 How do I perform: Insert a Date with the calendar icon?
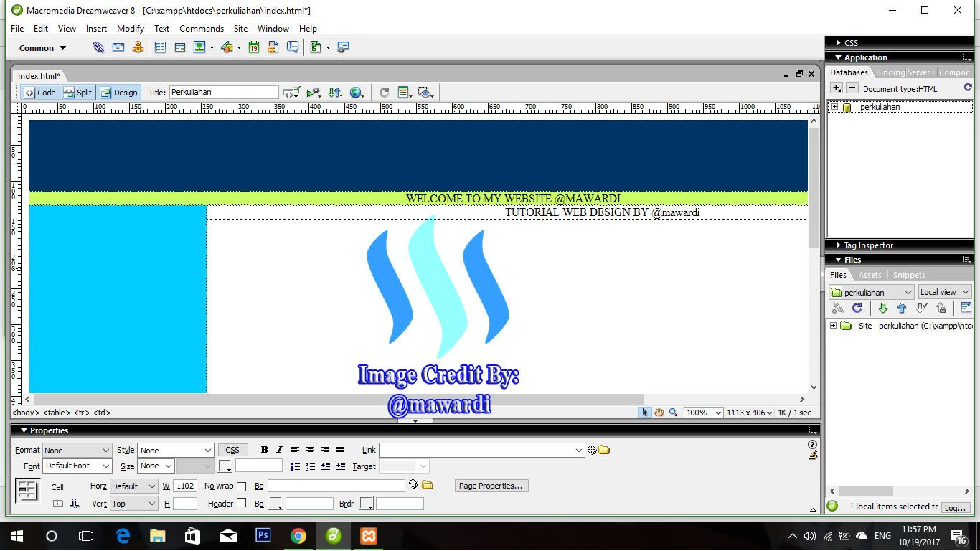[x=253, y=47]
